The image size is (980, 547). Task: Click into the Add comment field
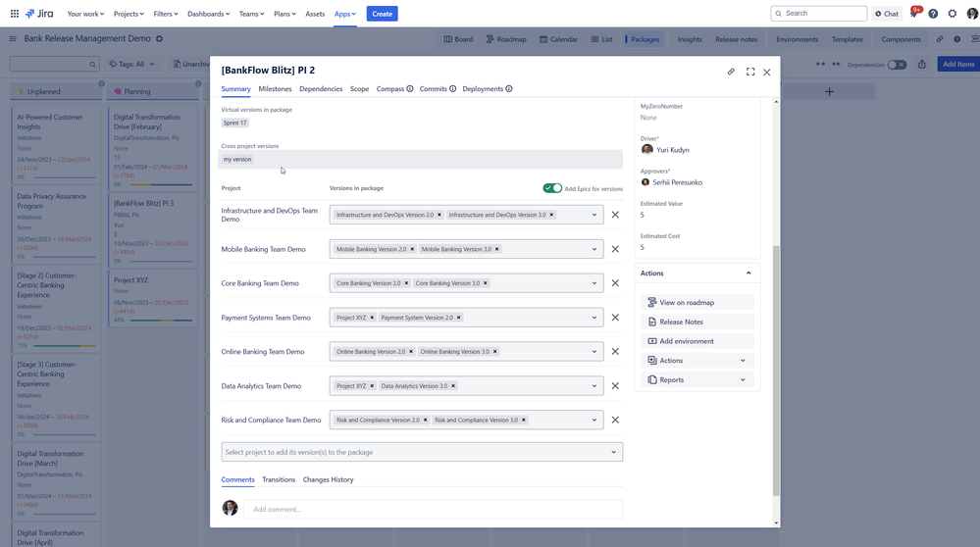(x=434, y=509)
